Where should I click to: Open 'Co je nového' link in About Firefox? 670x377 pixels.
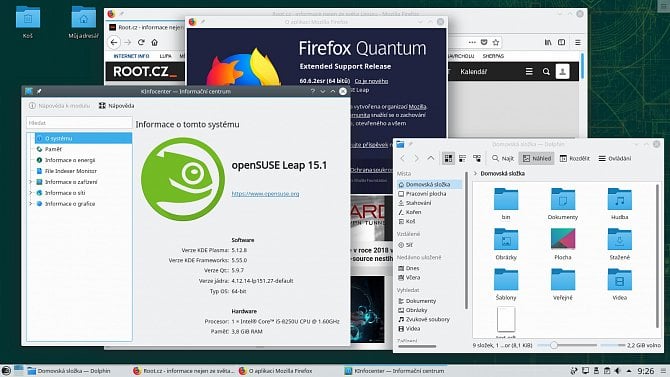(x=371, y=81)
